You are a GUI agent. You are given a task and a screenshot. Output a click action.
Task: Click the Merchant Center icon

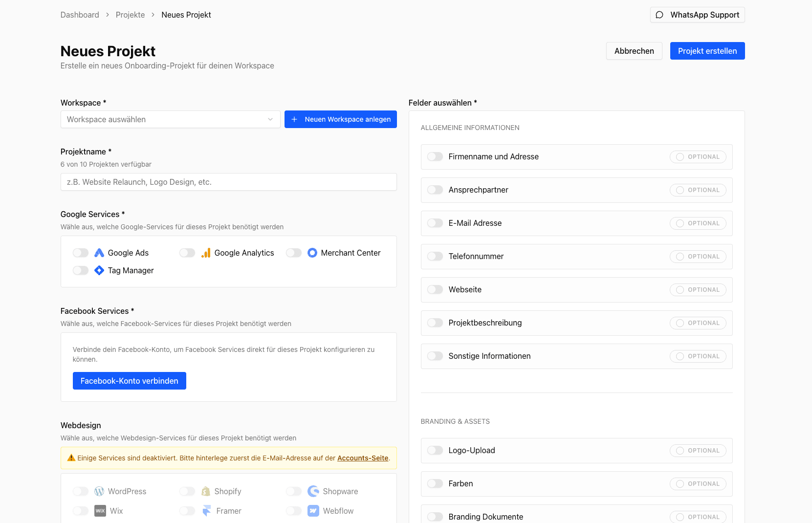[x=312, y=253]
